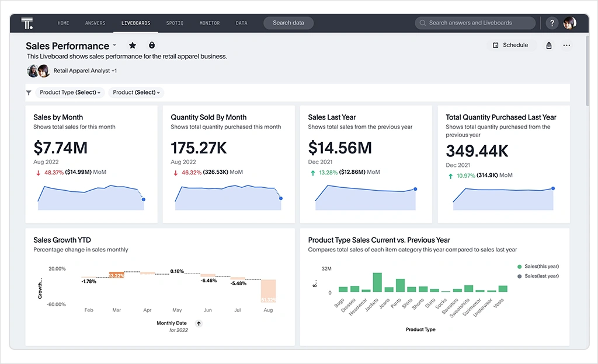Screen dimensions: 598x364
Task: Mark Liveboard as favorite with star icon
Action: pyautogui.click(x=133, y=45)
